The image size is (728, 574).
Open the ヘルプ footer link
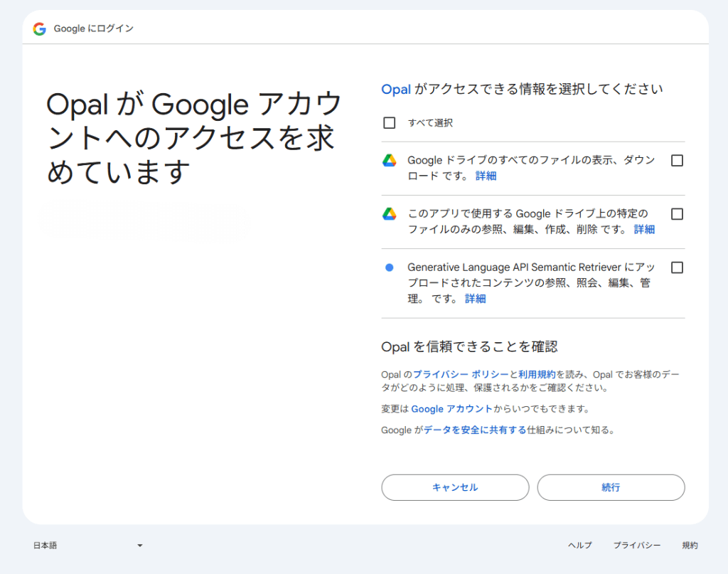580,546
